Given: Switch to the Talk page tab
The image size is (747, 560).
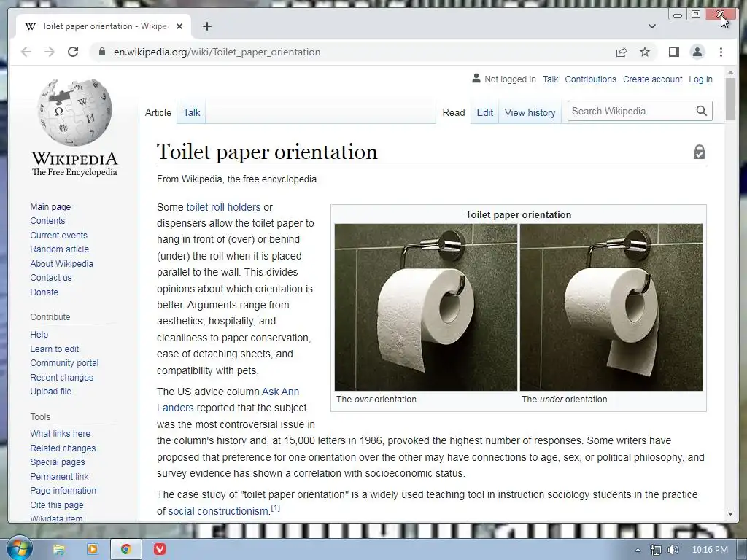Looking at the screenshot, I should click(192, 112).
